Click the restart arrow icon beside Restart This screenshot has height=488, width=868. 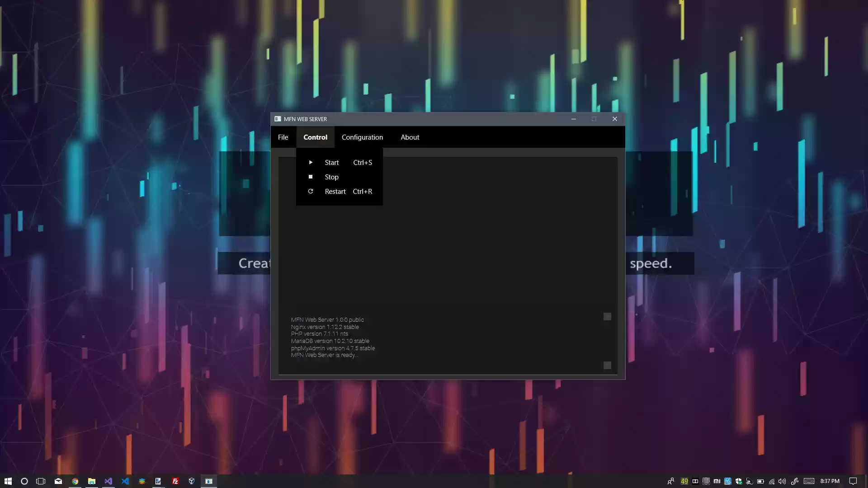311,191
